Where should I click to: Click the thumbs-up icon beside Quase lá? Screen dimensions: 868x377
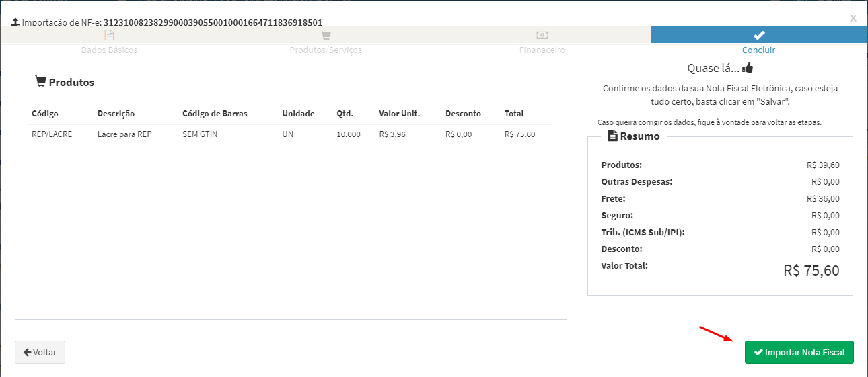click(x=748, y=68)
